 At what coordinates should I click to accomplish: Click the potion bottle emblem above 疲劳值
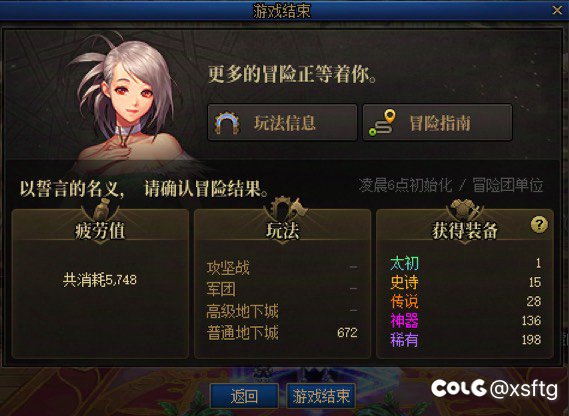tap(102, 209)
